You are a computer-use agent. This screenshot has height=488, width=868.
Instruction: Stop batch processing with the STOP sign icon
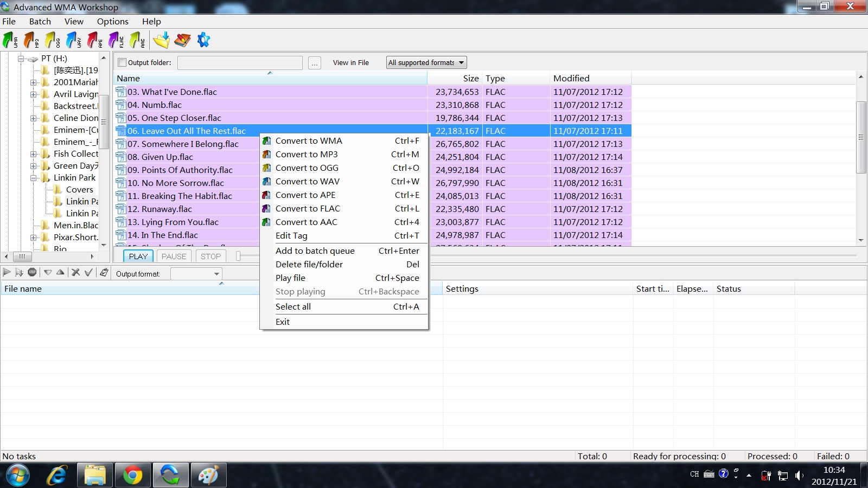[x=33, y=272]
